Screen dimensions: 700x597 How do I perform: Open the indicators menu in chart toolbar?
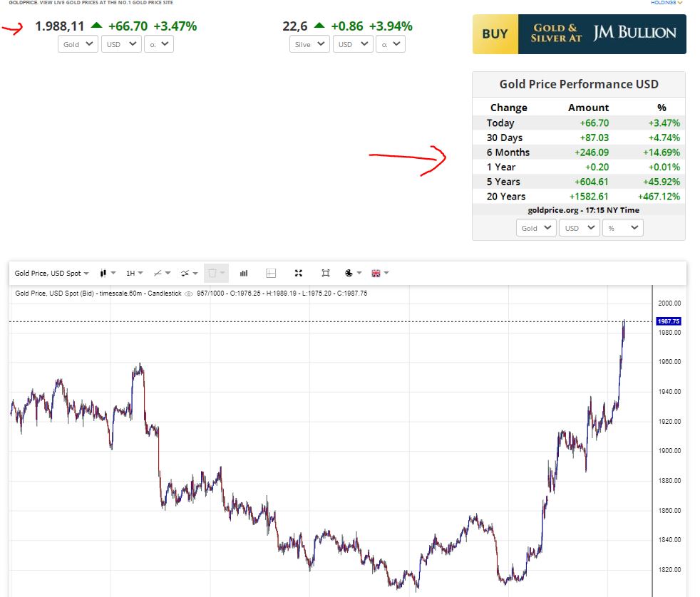(188, 273)
